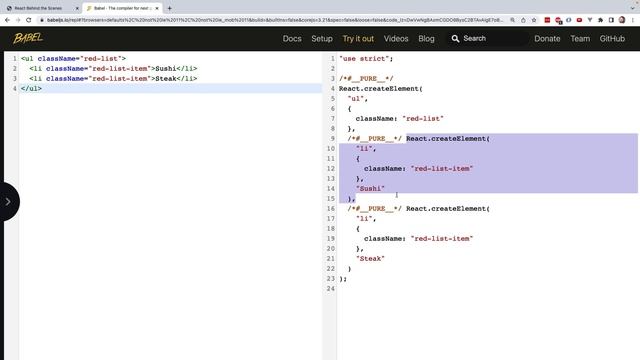This screenshot has height=360, width=640.
Task: Open the Docs page
Action: pyautogui.click(x=292, y=39)
